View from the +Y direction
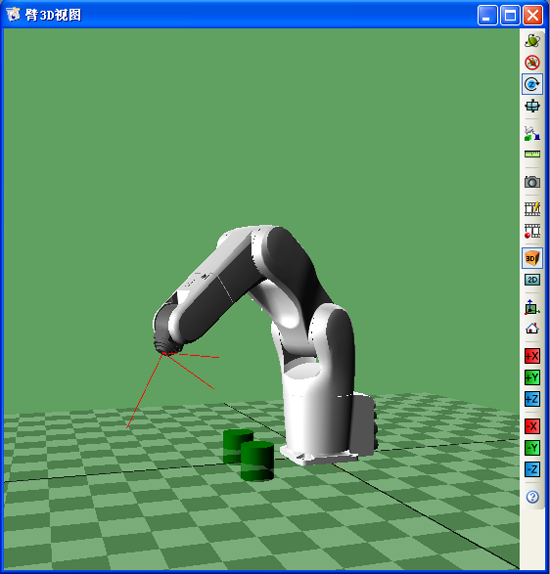 tap(532, 377)
